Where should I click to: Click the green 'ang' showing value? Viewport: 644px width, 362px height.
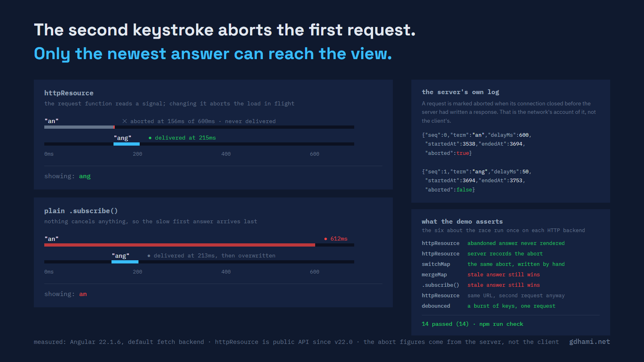click(85, 176)
